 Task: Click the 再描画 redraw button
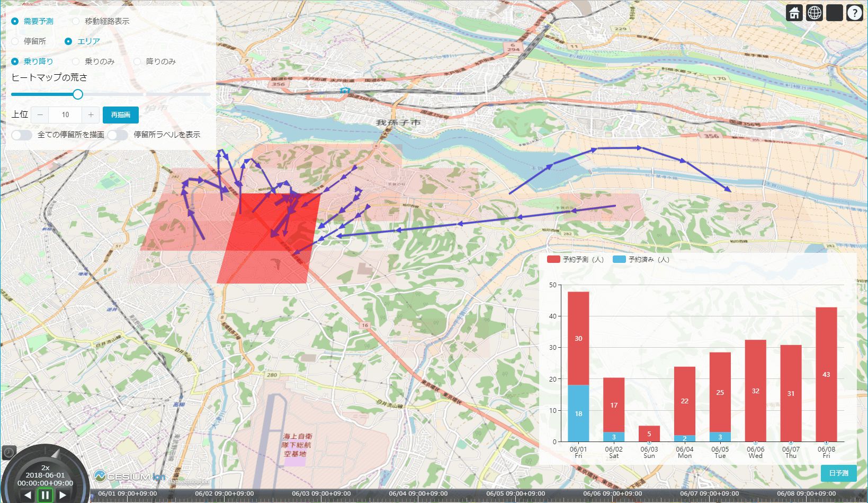pyautogui.click(x=120, y=114)
